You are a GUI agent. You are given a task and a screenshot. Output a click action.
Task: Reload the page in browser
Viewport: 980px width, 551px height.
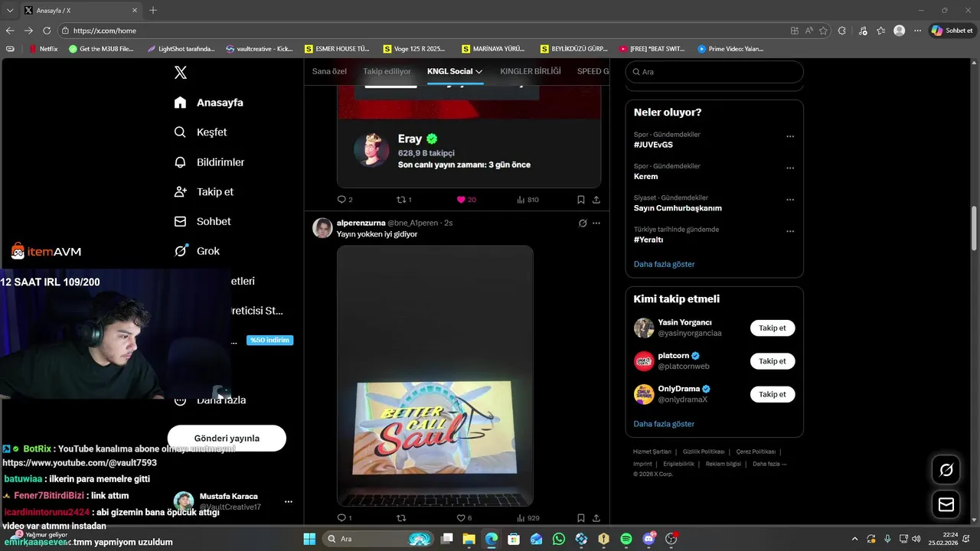(x=47, y=31)
